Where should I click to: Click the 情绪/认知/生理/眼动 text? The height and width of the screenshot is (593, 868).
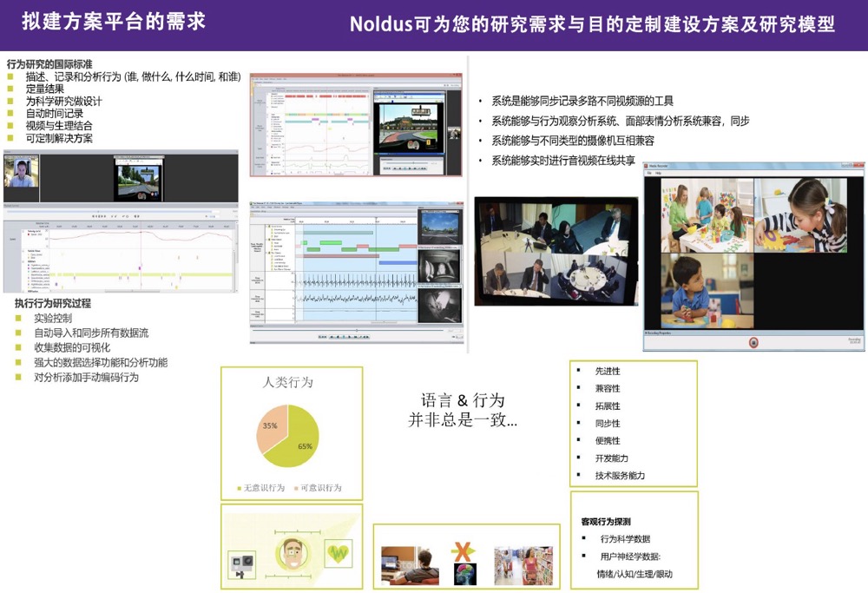(x=635, y=574)
